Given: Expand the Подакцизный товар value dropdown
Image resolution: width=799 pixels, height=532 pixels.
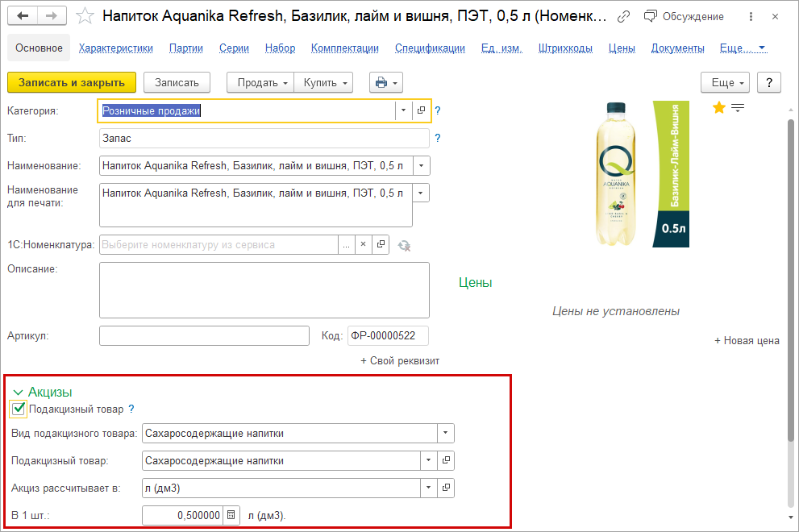Looking at the screenshot, I should (429, 460).
